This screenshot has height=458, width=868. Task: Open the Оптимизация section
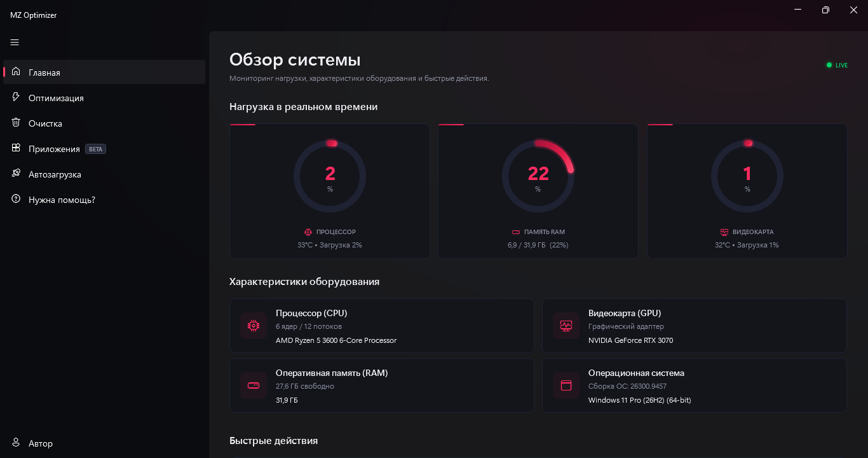104,97
